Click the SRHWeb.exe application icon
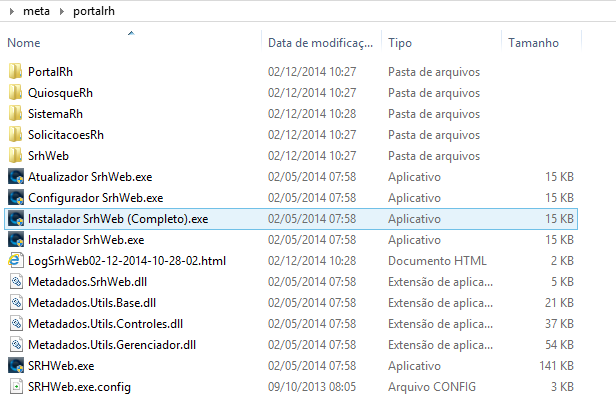 (x=16, y=366)
